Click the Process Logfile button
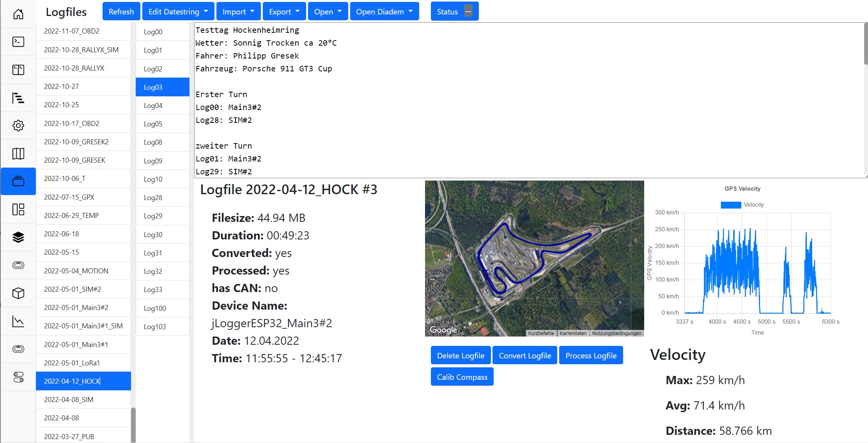The width and height of the screenshot is (868, 443). point(591,356)
